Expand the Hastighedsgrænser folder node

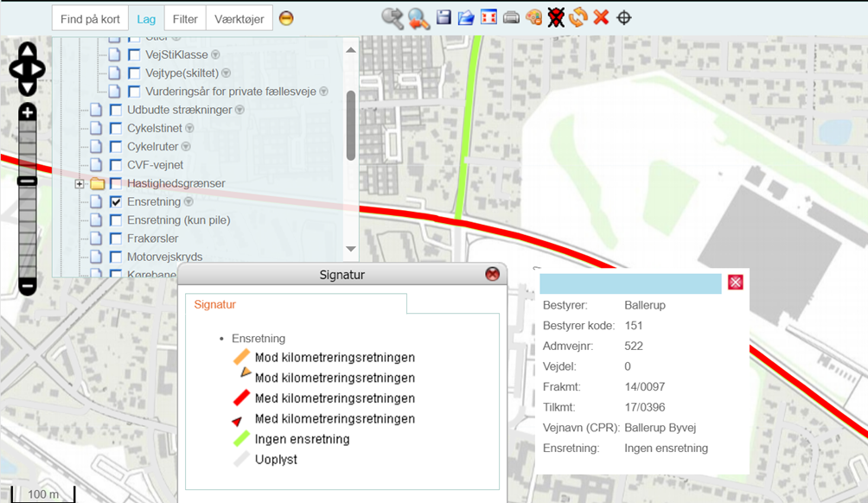pyautogui.click(x=80, y=184)
